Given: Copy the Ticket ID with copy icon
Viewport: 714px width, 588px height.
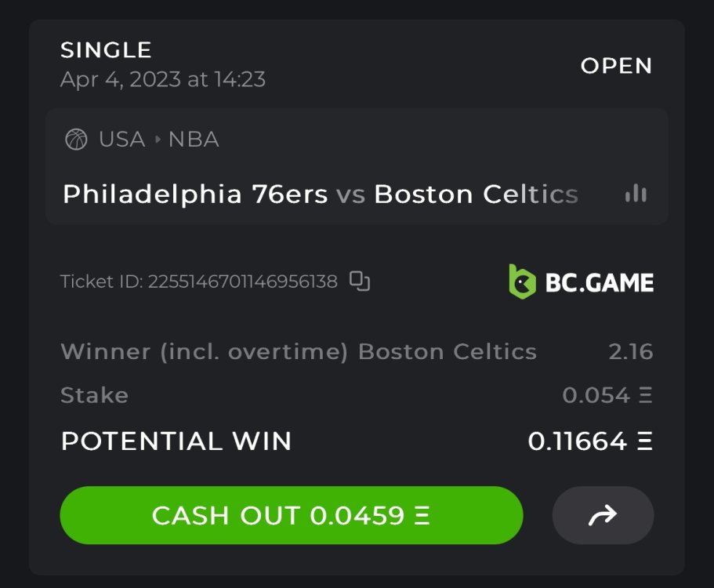Looking at the screenshot, I should pyautogui.click(x=360, y=281).
